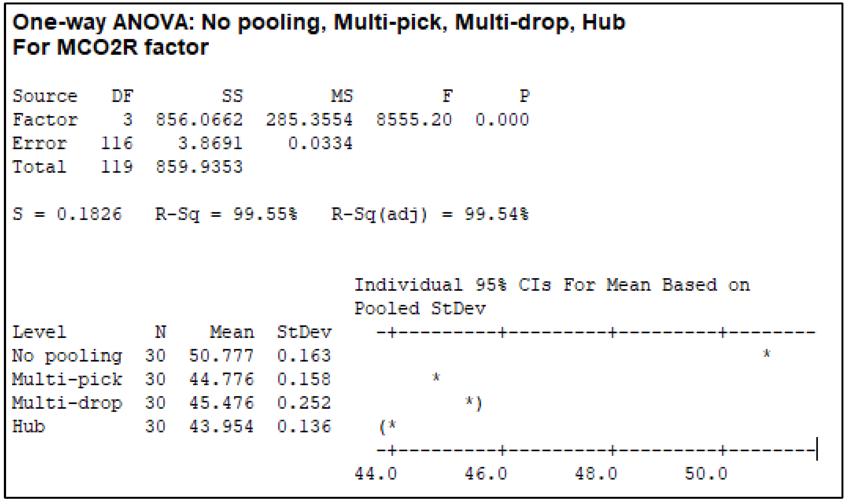
Task: Click the 46.0 axis tick label
Action: click(486, 474)
